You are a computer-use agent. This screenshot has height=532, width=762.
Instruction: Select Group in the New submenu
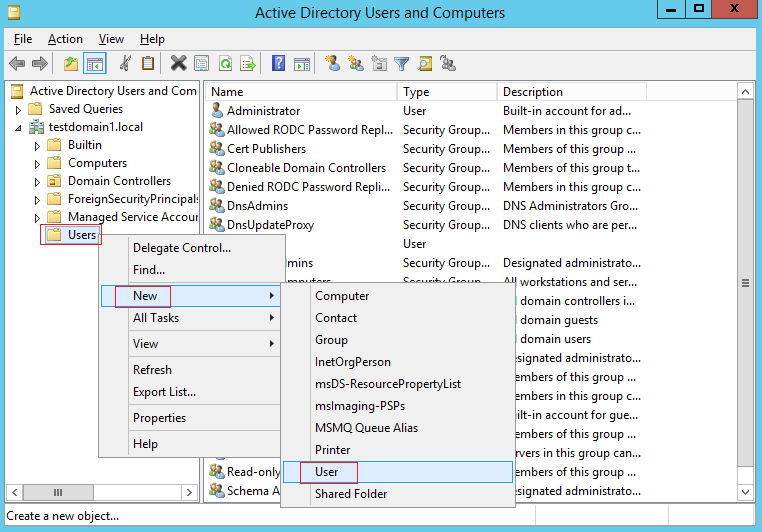click(332, 340)
